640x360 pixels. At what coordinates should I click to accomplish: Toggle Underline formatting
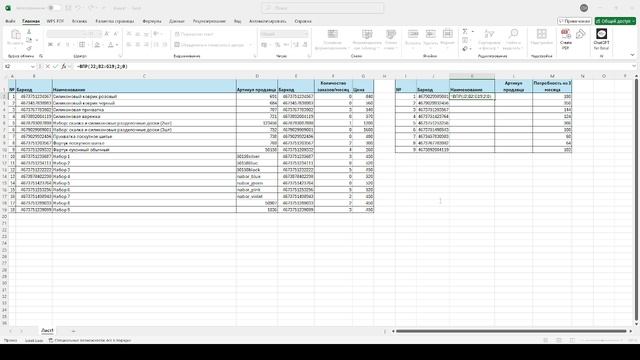point(67,44)
